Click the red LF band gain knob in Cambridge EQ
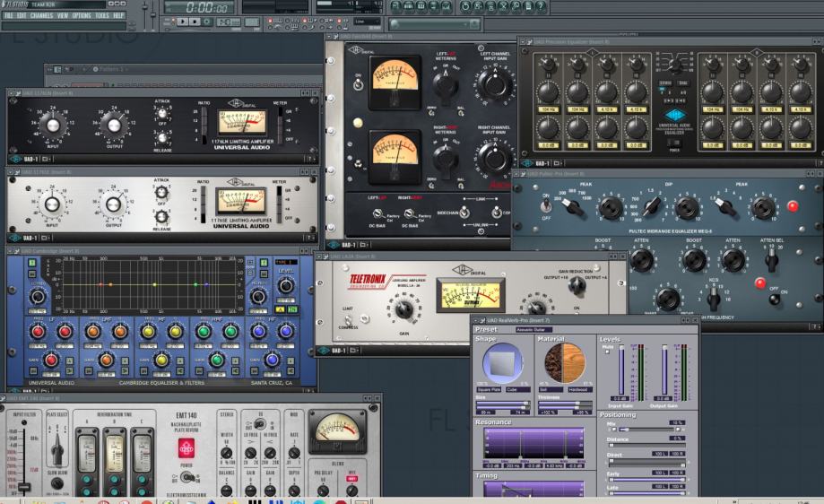The width and height of the screenshot is (824, 504). (50, 360)
